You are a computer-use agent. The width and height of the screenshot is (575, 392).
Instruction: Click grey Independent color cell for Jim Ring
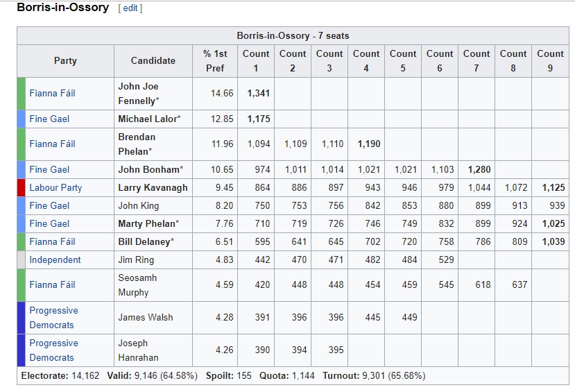click(22, 260)
